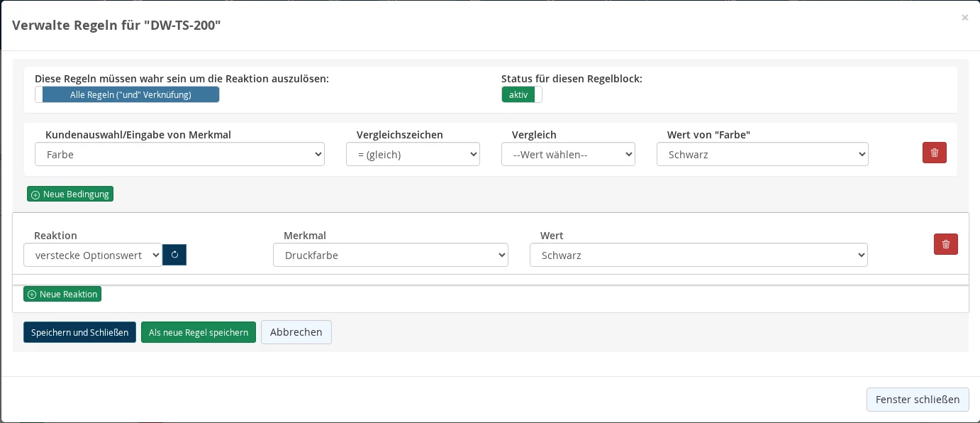
Task: Open the Kundenauswahl Merkmal dropdown showing Farbe
Action: [x=179, y=154]
